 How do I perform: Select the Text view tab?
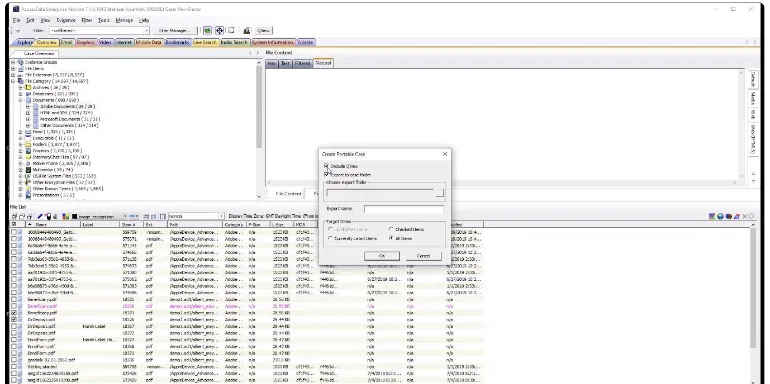pos(285,63)
